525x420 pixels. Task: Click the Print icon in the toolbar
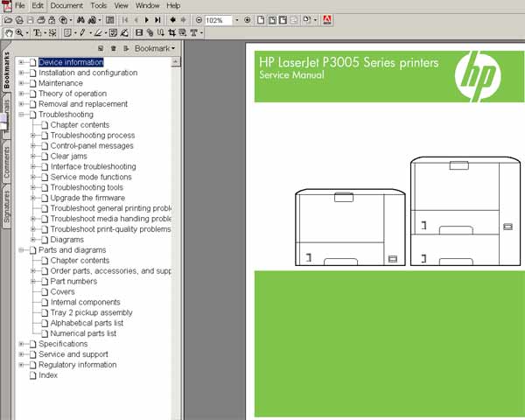point(41,20)
